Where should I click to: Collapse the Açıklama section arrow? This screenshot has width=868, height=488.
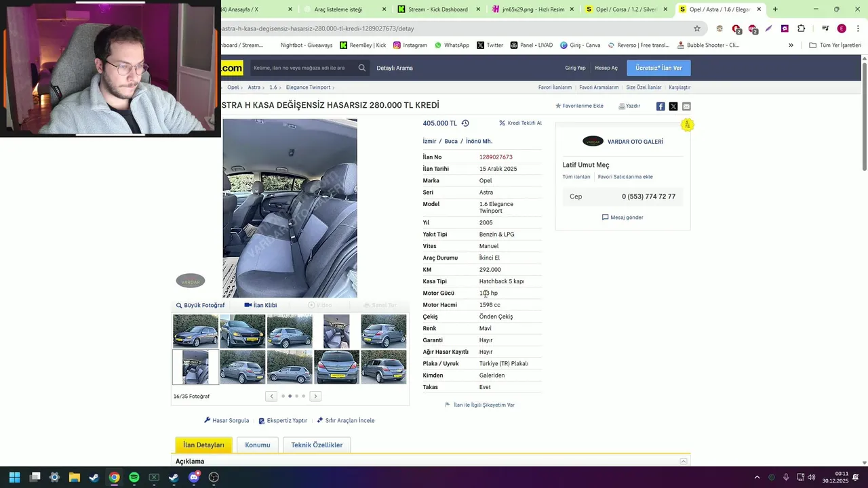click(684, 462)
